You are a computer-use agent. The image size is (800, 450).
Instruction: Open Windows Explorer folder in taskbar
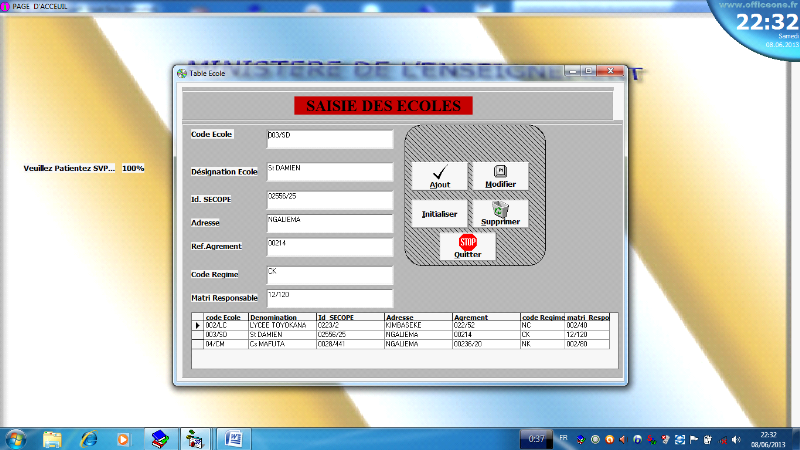(x=52, y=438)
